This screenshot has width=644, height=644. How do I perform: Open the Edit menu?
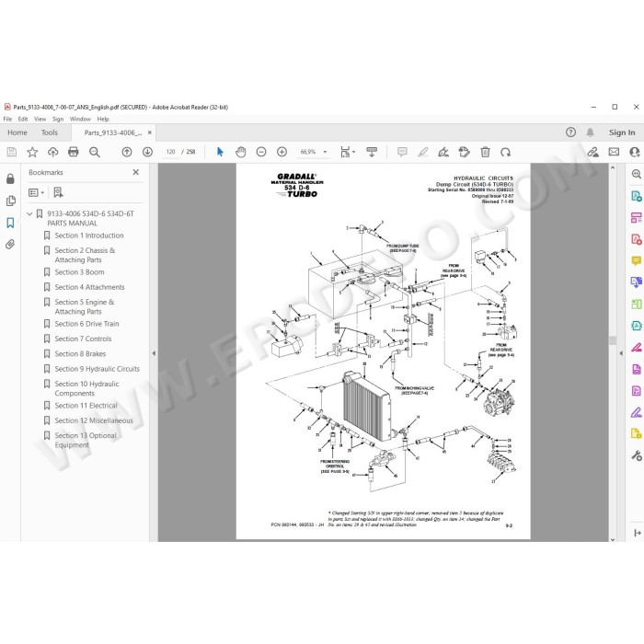[x=23, y=119]
